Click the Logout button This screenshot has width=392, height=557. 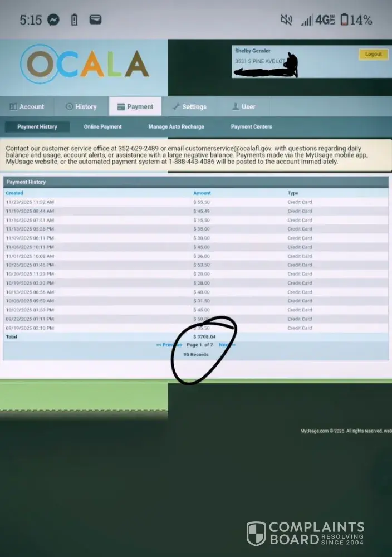373,55
